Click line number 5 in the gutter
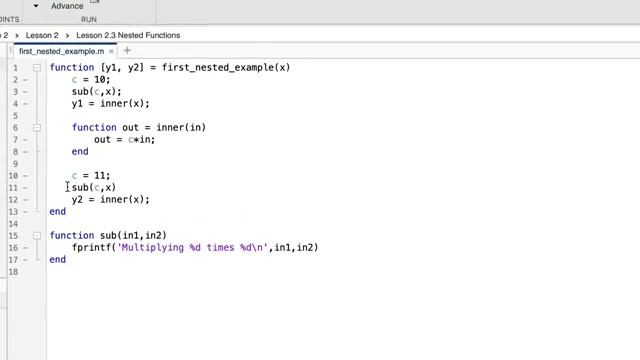This screenshot has height=360, width=640. (15, 116)
